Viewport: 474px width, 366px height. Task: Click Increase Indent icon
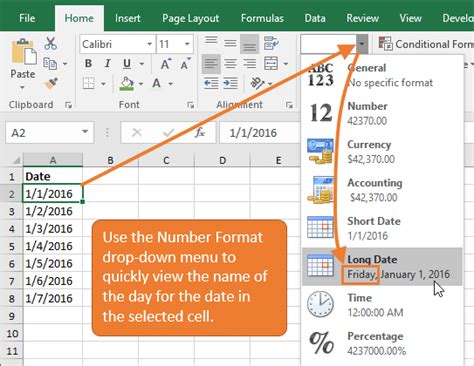click(230, 83)
